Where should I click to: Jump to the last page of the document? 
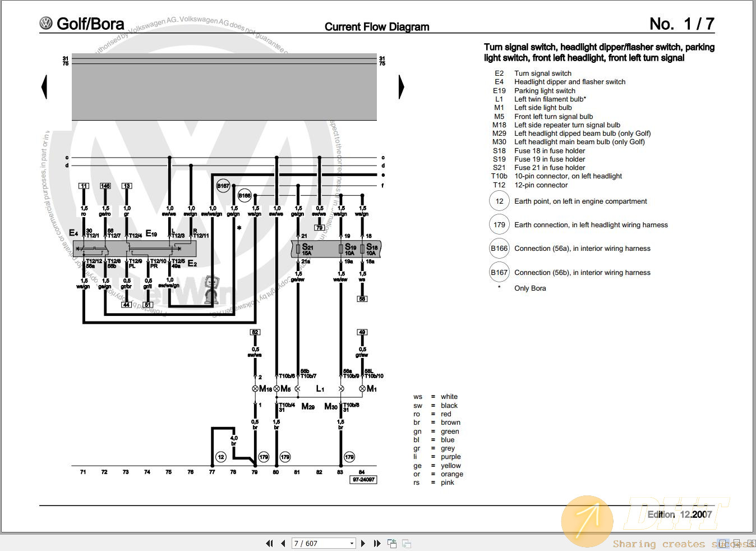tap(377, 543)
